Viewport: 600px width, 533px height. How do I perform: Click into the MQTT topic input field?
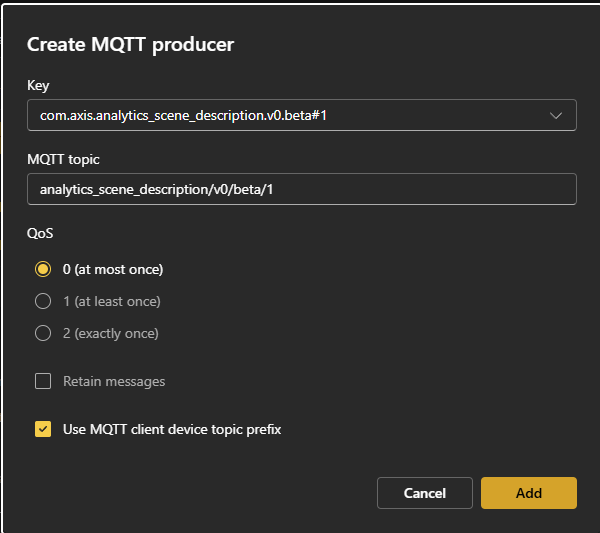[x=302, y=189]
